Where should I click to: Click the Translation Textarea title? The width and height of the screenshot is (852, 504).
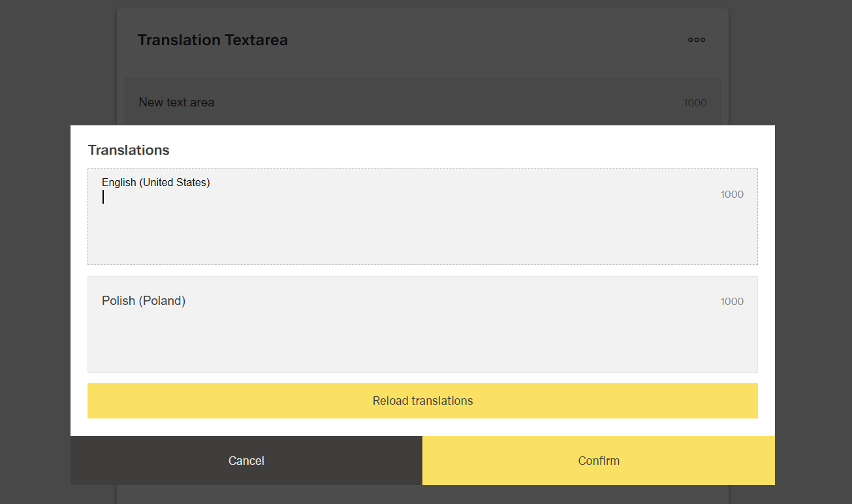coord(212,40)
